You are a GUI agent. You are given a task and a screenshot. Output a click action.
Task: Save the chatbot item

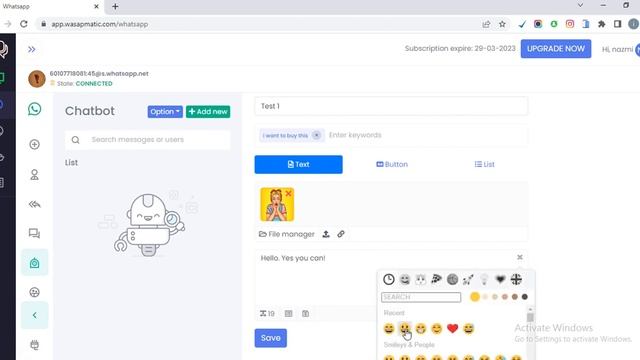[x=271, y=338]
